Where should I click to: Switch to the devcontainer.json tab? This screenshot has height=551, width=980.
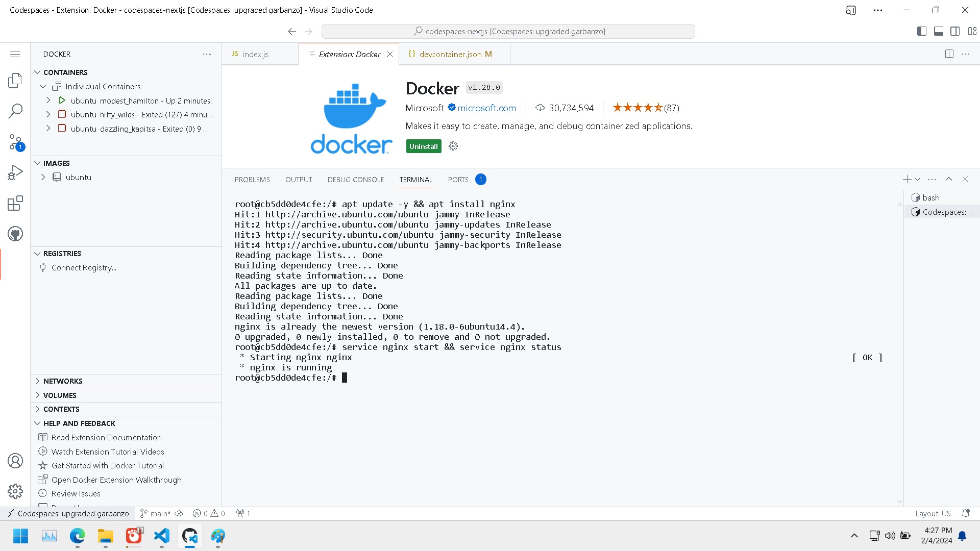455,54
